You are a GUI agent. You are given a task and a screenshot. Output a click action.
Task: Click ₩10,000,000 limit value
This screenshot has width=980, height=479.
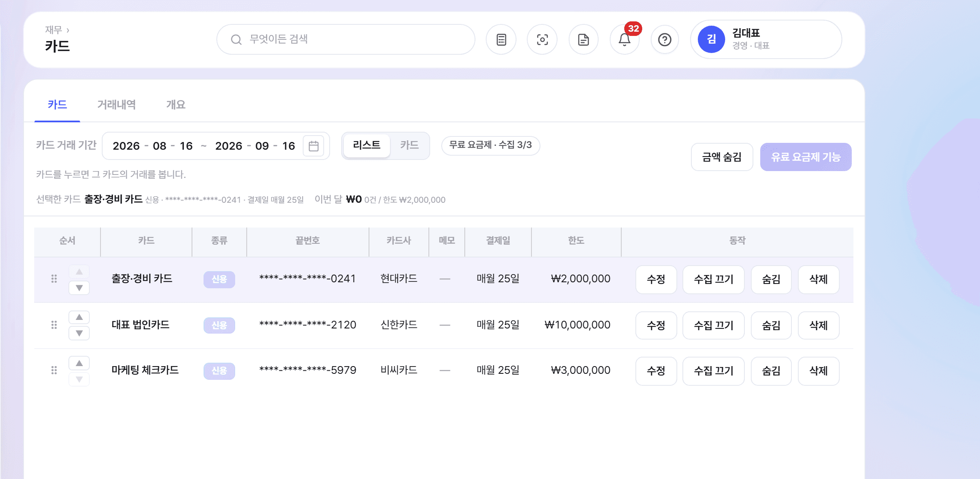577,325
